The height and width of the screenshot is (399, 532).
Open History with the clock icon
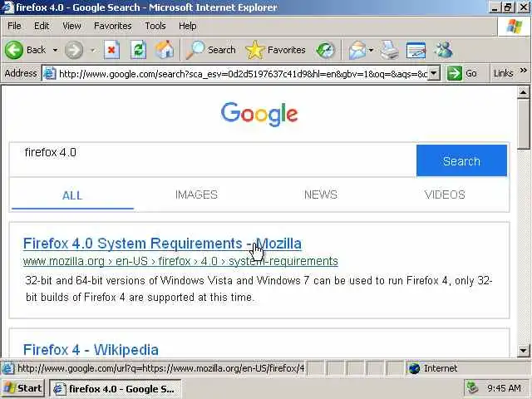(325, 50)
